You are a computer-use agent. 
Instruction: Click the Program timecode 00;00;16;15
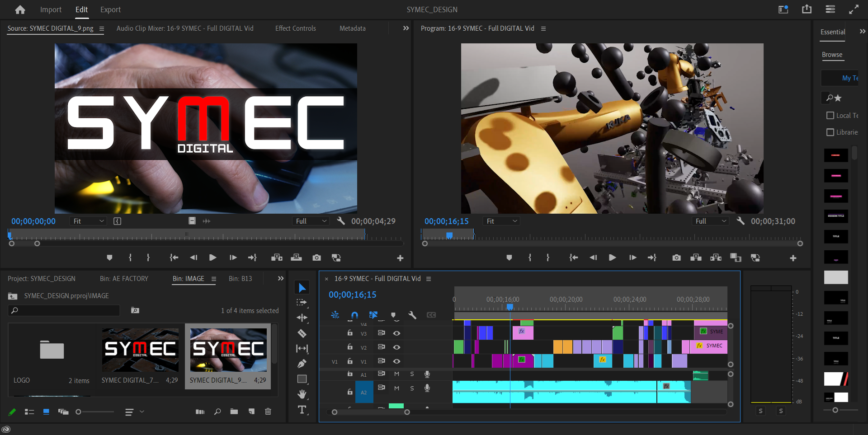click(446, 221)
